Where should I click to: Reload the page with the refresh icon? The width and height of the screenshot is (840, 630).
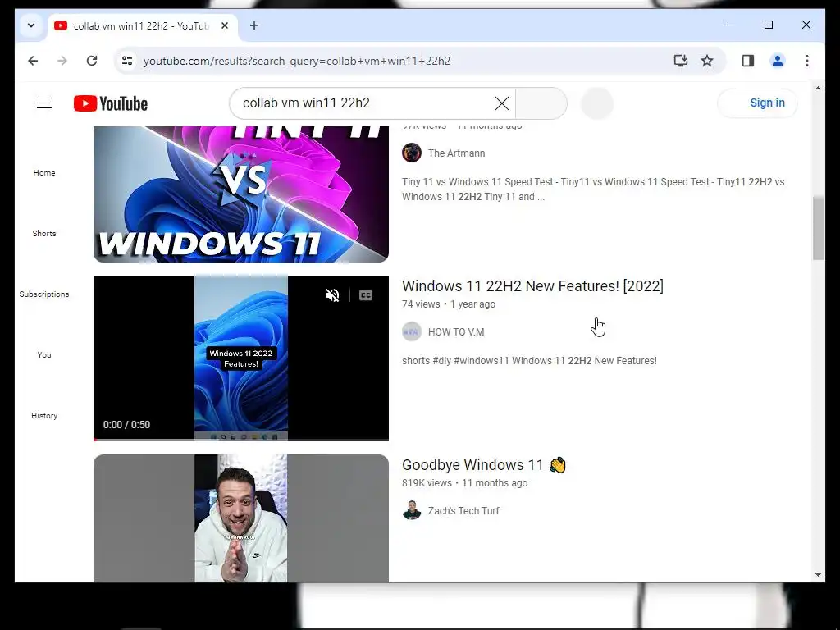click(92, 61)
